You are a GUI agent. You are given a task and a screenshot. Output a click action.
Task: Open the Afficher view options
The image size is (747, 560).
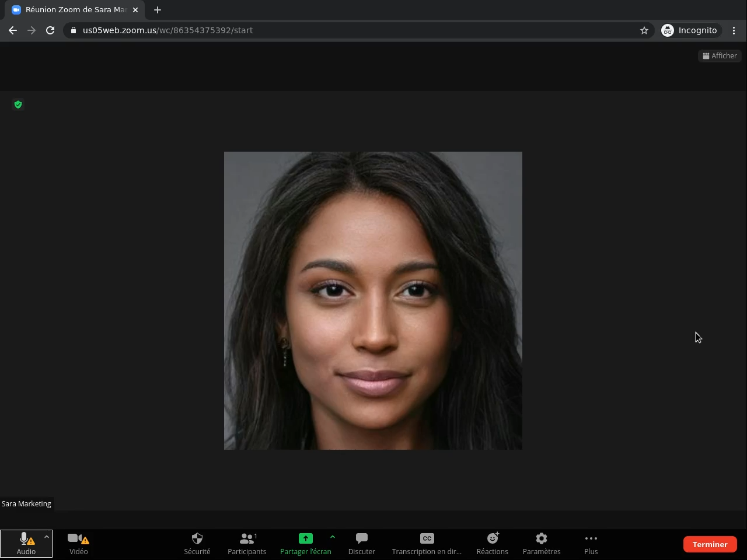(720, 56)
